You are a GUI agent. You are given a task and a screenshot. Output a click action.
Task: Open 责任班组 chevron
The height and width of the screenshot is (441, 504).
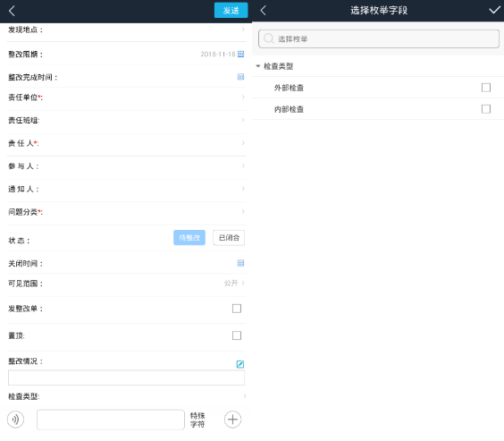(243, 120)
